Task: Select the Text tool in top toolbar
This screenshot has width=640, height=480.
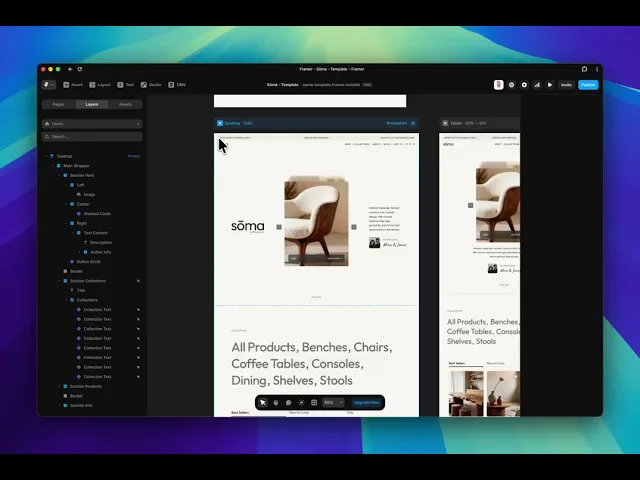Action: tap(125, 85)
